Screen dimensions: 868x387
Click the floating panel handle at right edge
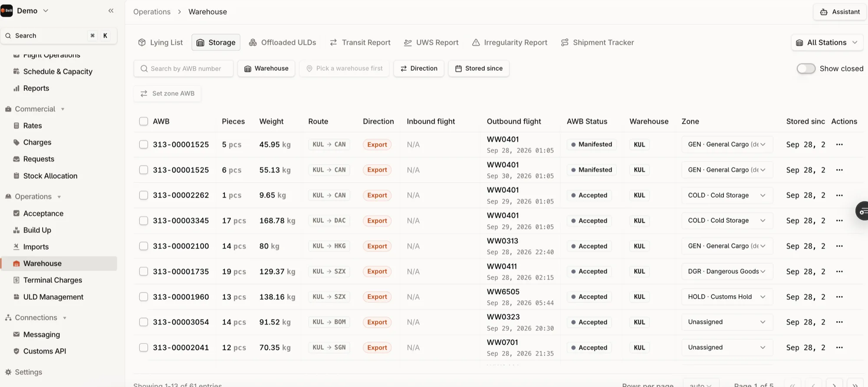click(862, 212)
